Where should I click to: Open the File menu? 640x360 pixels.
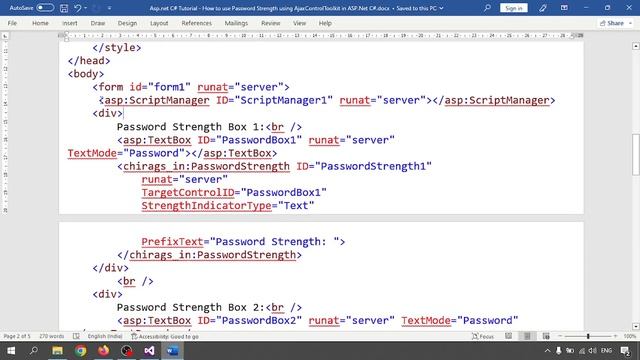click(12, 23)
